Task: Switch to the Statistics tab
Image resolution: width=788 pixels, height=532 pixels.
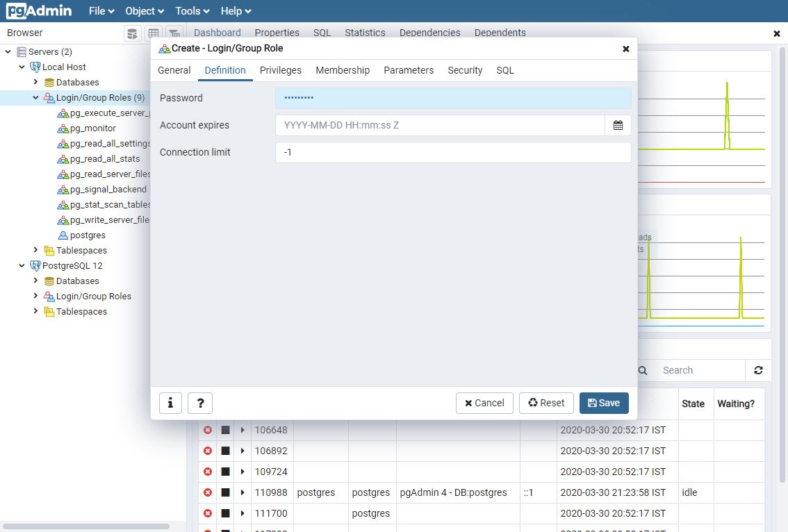Action: (x=365, y=33)
